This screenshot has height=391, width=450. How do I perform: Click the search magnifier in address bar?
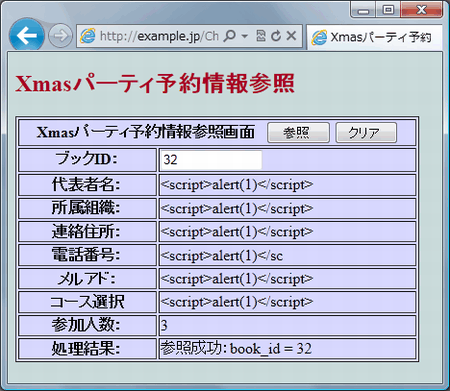(230, 35)
